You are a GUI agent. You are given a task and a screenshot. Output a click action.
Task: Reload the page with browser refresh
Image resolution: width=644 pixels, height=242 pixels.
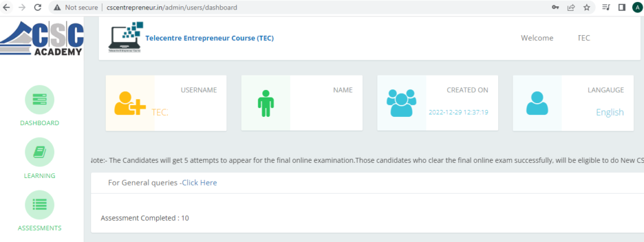(x=38, y=8)
